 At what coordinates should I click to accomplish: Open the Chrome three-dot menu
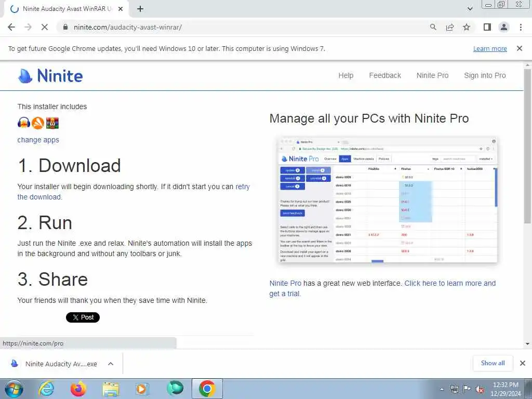pos(521,27)
